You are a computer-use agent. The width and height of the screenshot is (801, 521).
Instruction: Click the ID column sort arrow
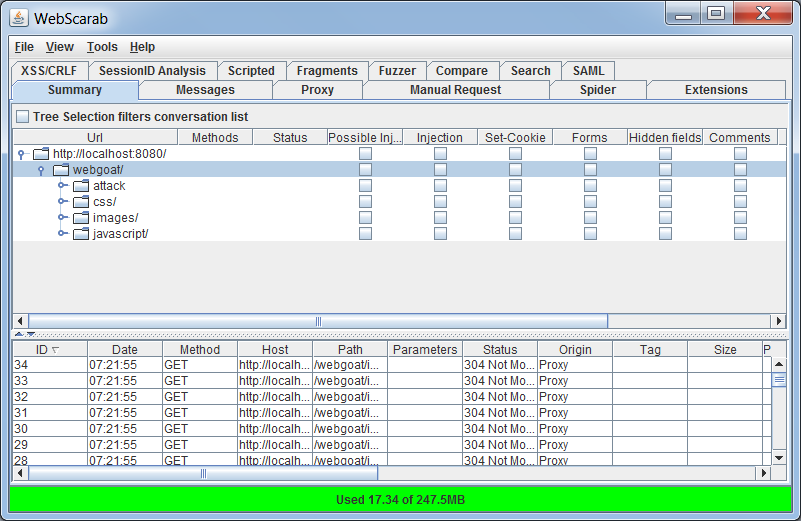pyautogui.click(x=56, y=350)
